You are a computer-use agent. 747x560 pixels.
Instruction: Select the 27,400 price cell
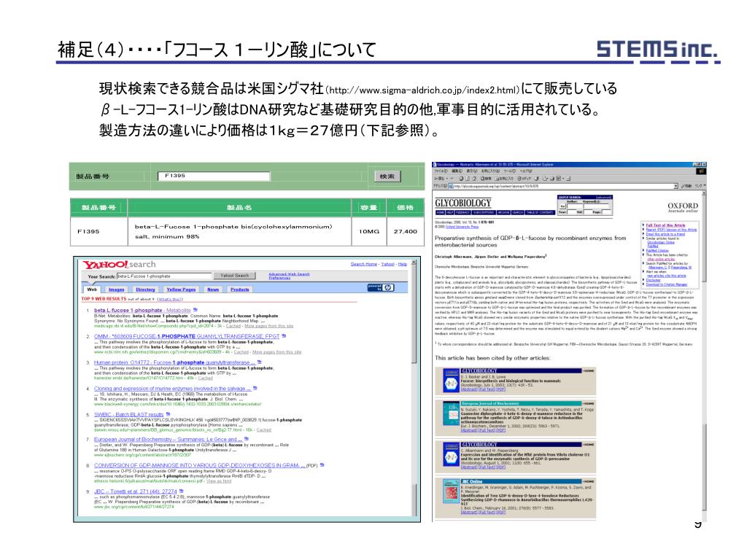(406, 231)
